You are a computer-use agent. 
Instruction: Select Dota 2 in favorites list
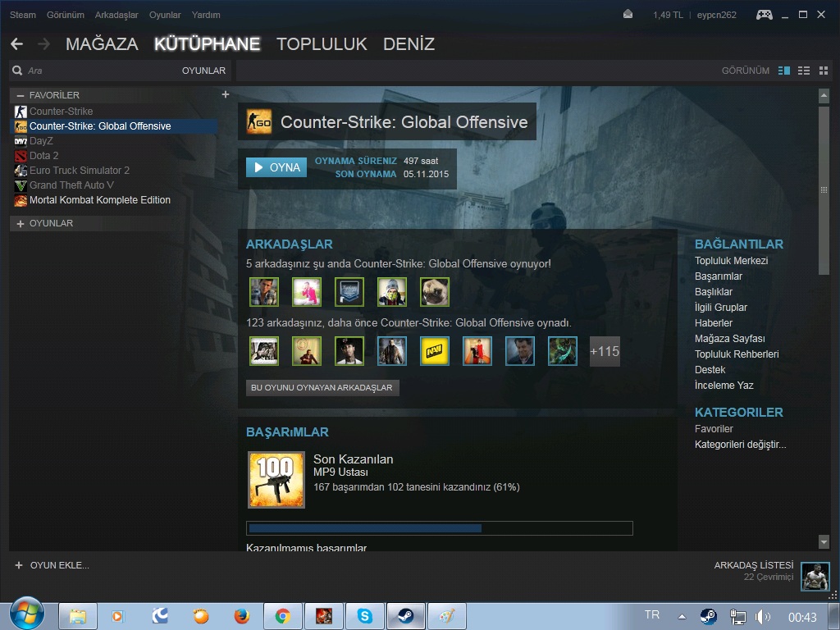coord(44,156)
